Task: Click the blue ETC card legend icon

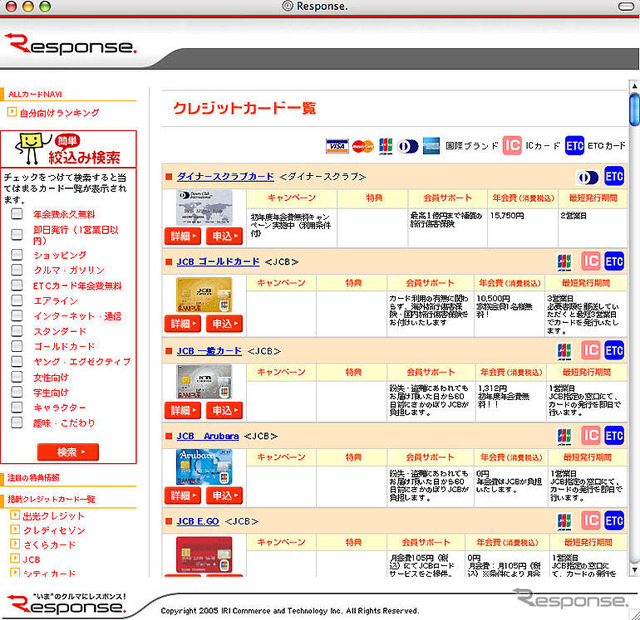Action: tap(575, 146)
